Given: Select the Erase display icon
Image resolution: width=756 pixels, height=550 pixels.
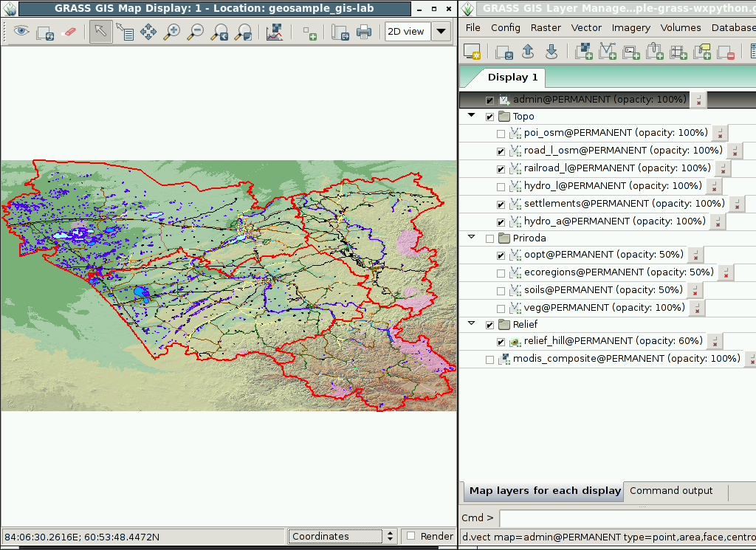Looking at the screenshot, I should click(x=69, y=32).
